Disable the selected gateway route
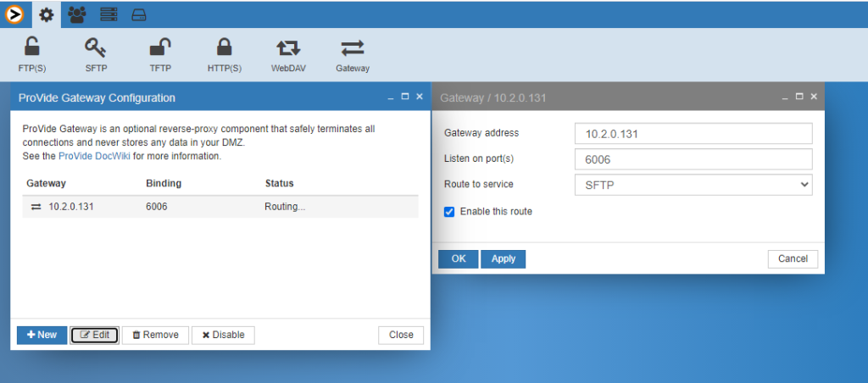The image size is (868, 383). (x=223, y=335)
